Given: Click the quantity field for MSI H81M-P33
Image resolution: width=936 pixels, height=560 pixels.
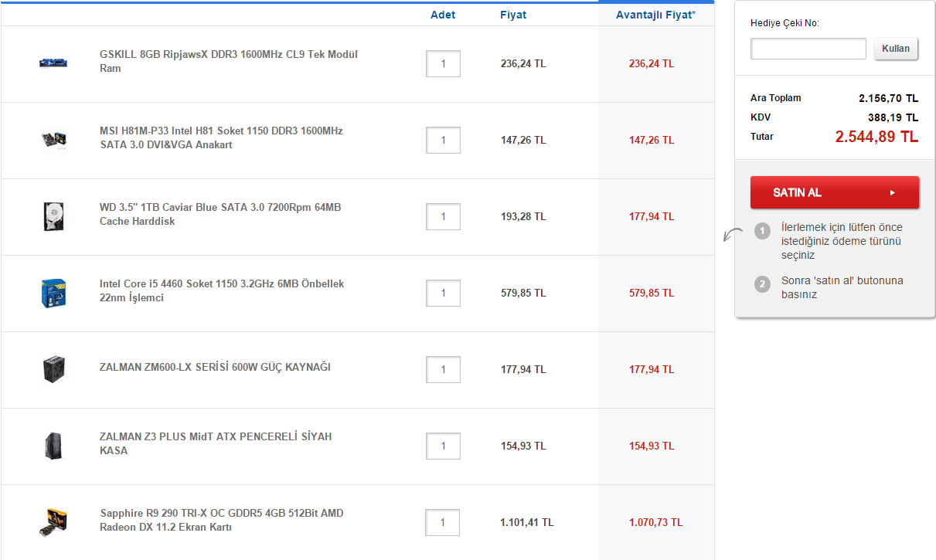Looking at the screenshot, I should 443,141.
